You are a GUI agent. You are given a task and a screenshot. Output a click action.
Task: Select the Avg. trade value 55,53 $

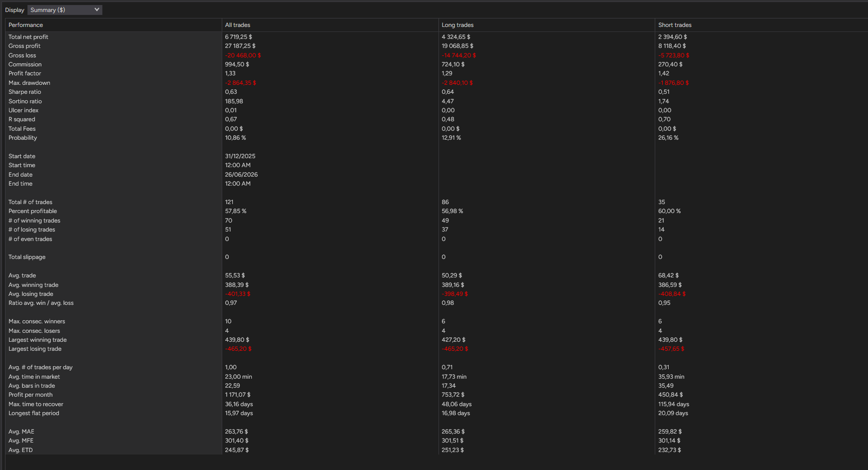pos(235,275)
